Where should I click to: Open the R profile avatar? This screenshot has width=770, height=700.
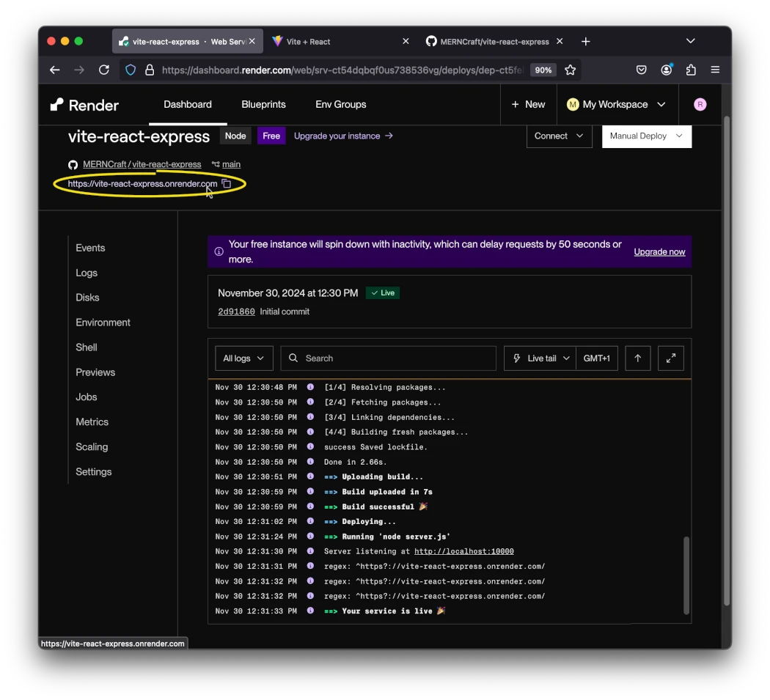[x=700, y=104]
